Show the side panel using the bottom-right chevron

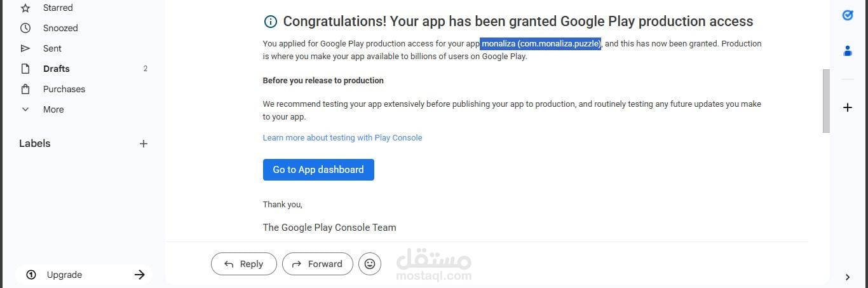tap(847, 277)
